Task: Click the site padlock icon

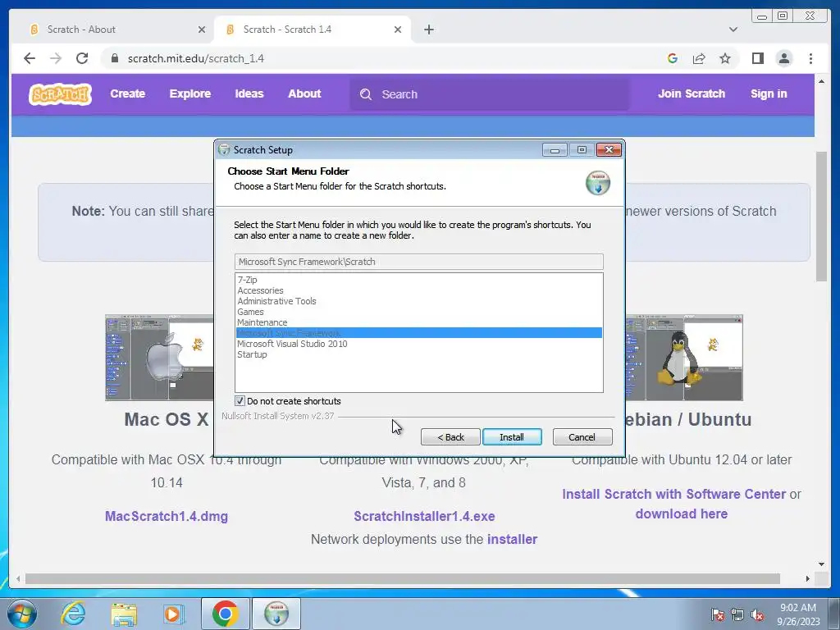Action: click(x=115, y=58)
